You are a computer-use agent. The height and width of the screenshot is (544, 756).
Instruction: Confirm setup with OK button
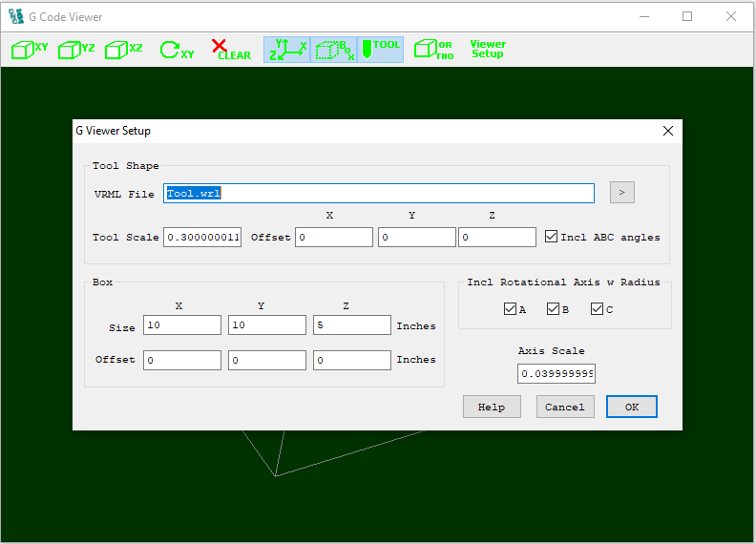click(x=631, y=407)
